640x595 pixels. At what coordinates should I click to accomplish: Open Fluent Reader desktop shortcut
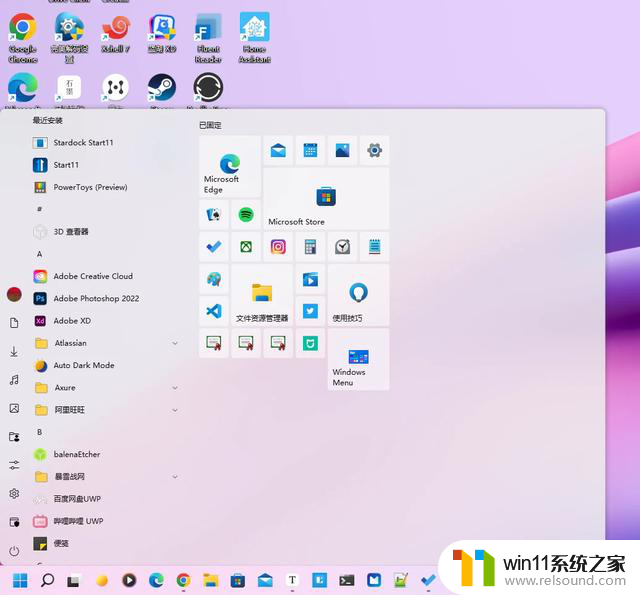pyautogui.click(x=208, y=38)
